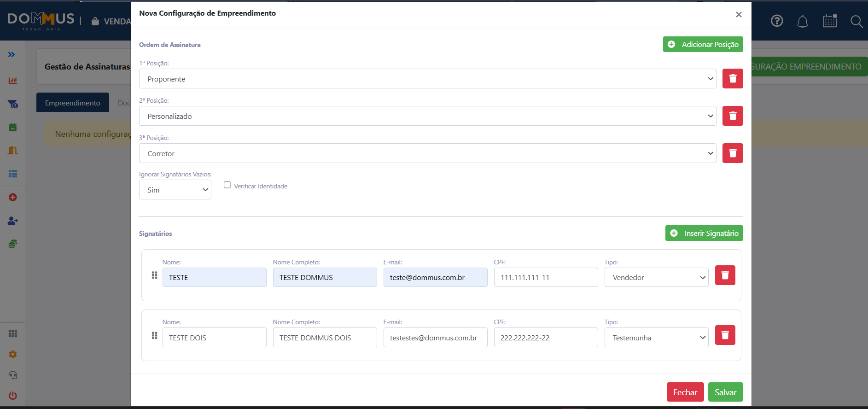Grab the drag handle of the TESTE DOIS signatory

tap(155, 335)
